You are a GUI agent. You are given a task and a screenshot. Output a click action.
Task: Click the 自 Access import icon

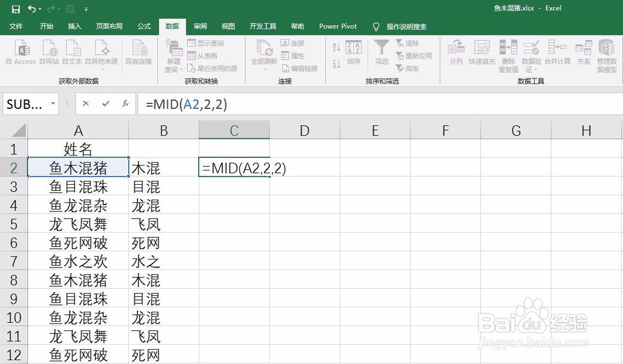tap(21, 52)
